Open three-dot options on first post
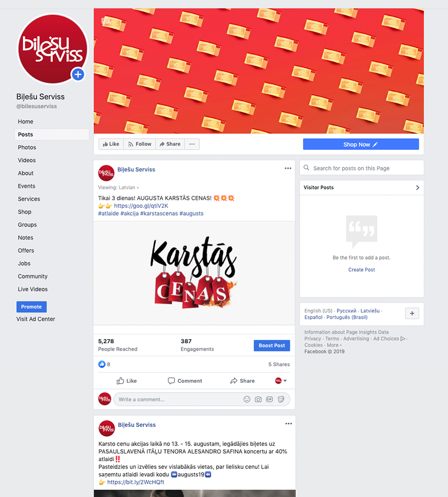 [288, 168]
